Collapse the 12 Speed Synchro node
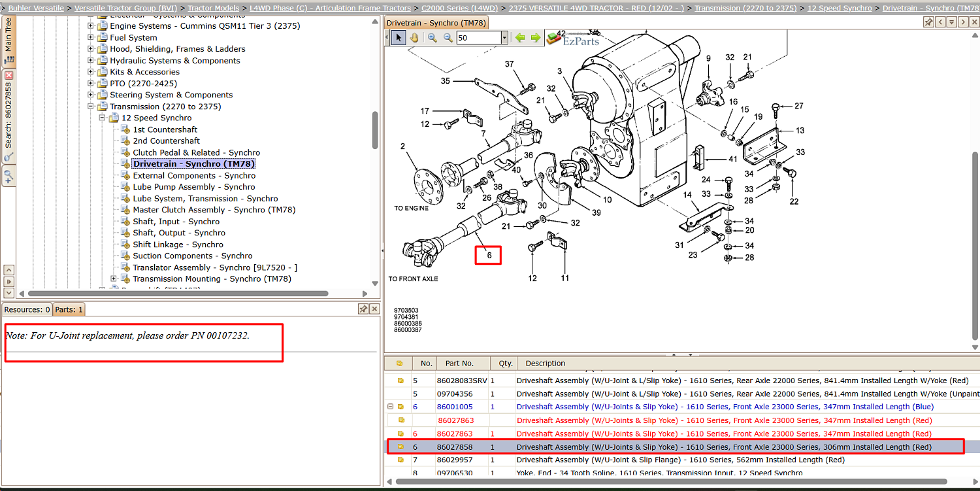Image resolution: width=980 pixels, height=491 pixels. click(103, 118)
